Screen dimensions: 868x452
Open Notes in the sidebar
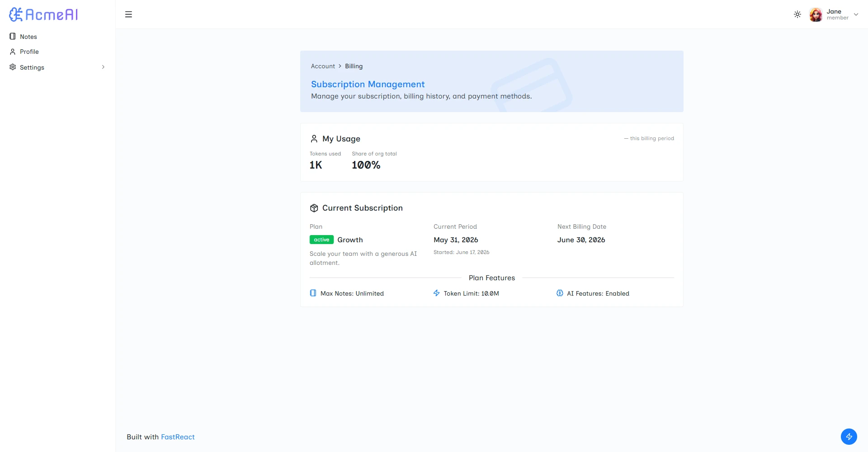pos(58,37)
